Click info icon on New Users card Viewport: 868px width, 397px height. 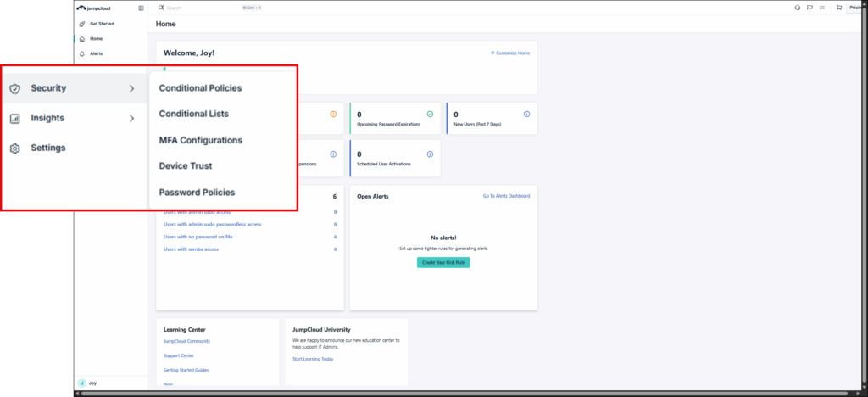click(x=526, y=114)
